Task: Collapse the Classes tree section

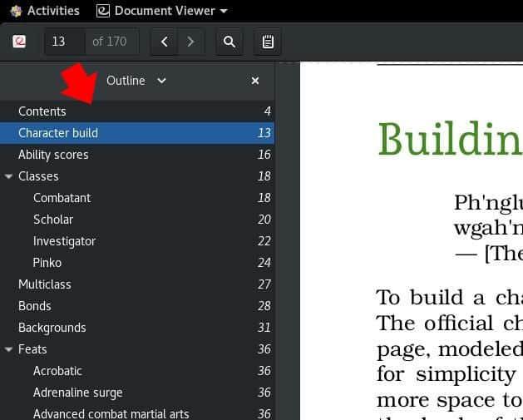Action: pyautogui.click(x=8, y=176)
